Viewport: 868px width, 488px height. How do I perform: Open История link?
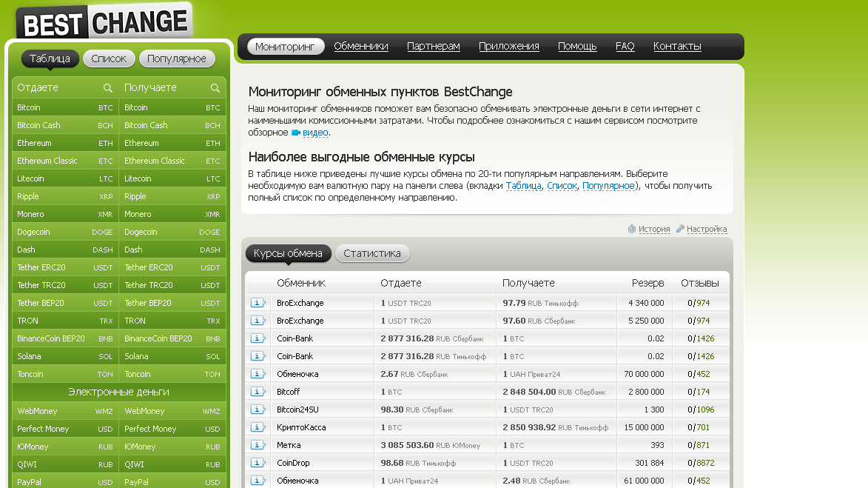654,229
